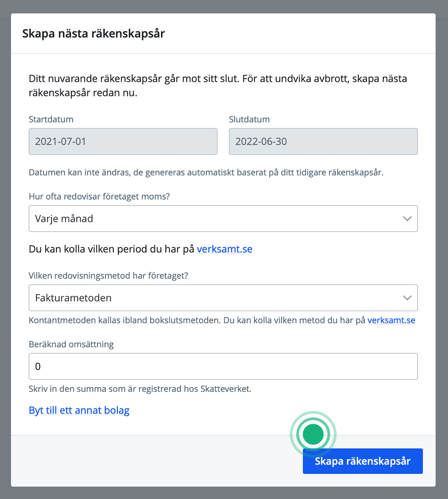Expand the Fakturametoden accounting method dropdown
Viewport: 448px width, 499px height.
point(223,298)
